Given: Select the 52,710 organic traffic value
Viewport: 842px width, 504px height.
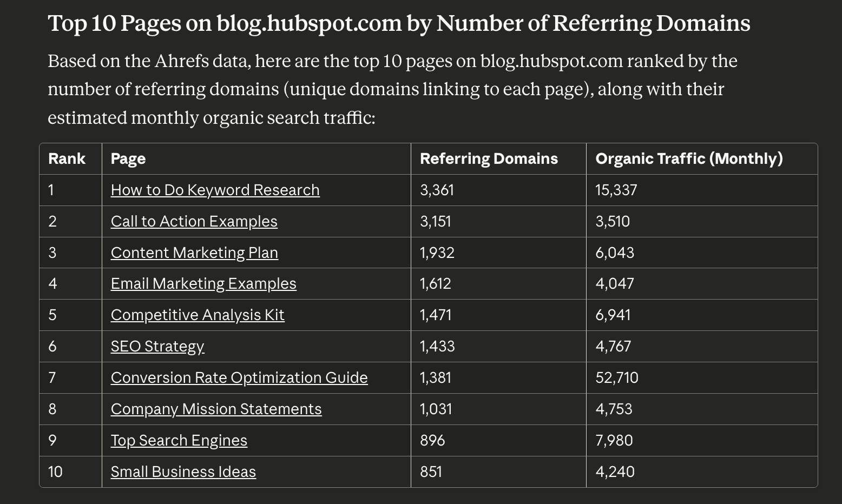Looking at the screenshot, I should 617,378.
